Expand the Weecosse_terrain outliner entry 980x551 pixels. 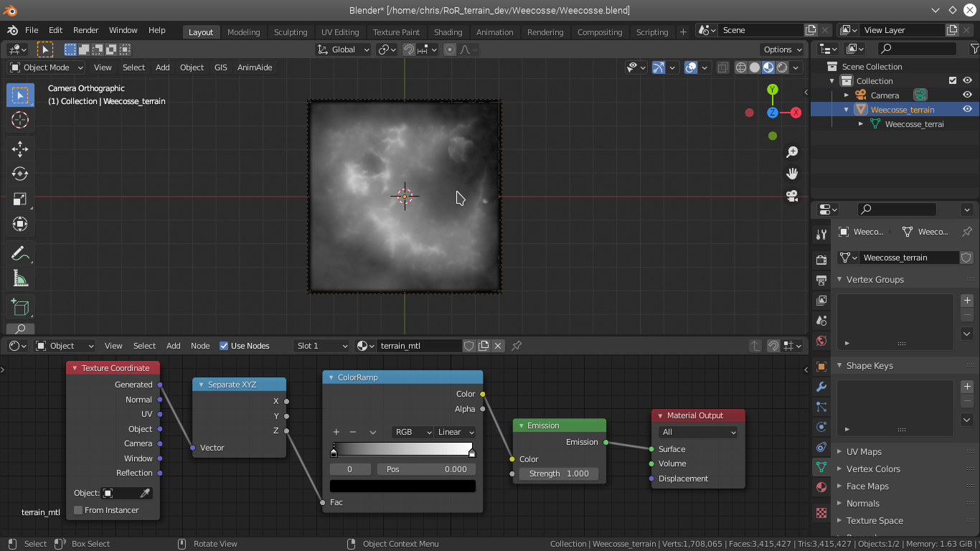[847, 109]
